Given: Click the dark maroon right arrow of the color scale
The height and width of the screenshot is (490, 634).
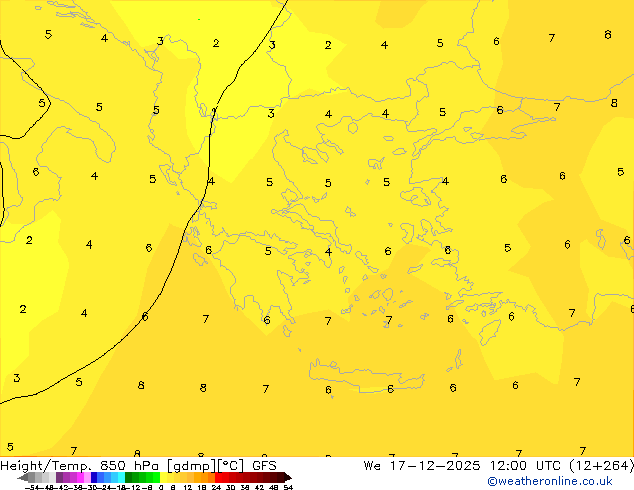Looking at the screenshot, I should tap(287, 478).
